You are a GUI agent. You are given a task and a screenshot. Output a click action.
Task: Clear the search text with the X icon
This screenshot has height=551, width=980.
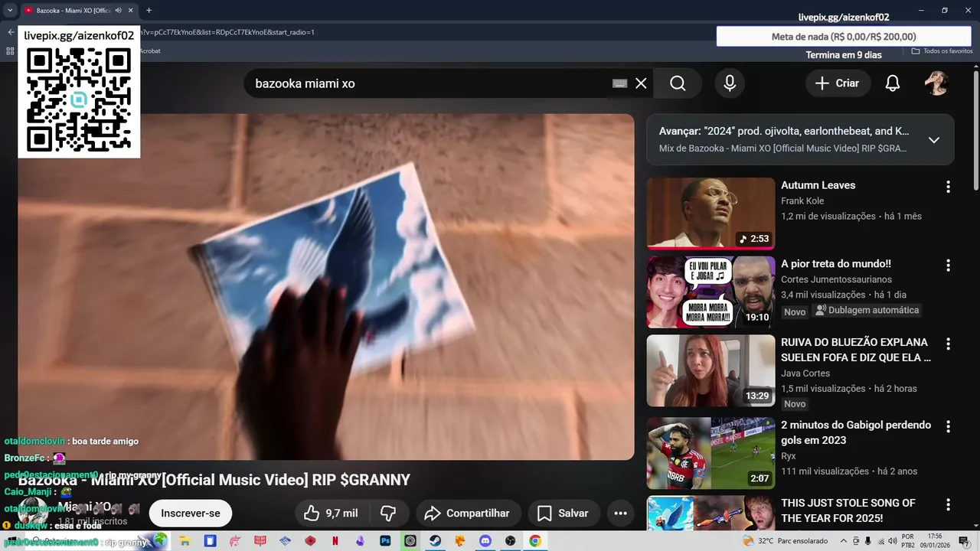click(641, 83)
